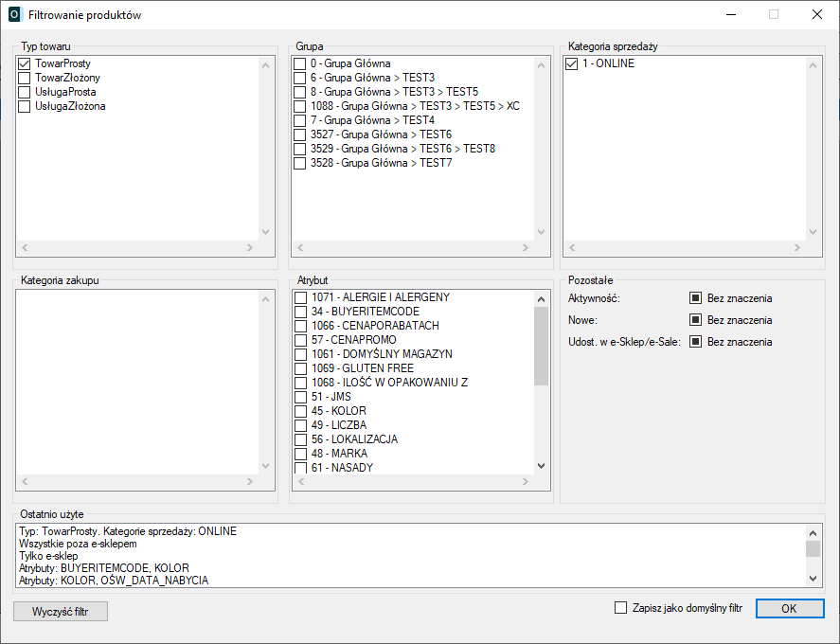Uncheck the 1 - ONLINE sales category
840x644 pixels.
[571, 63]
